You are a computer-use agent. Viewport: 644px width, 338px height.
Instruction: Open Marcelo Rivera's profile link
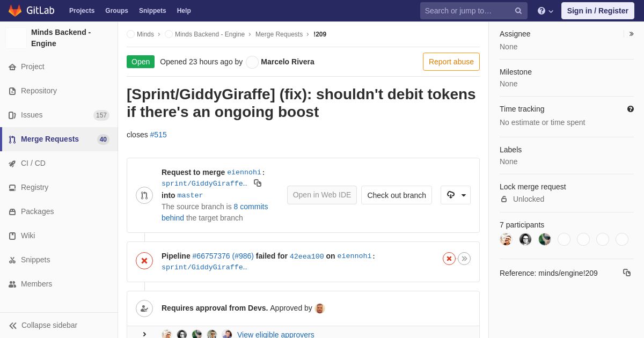pos(288,62)
